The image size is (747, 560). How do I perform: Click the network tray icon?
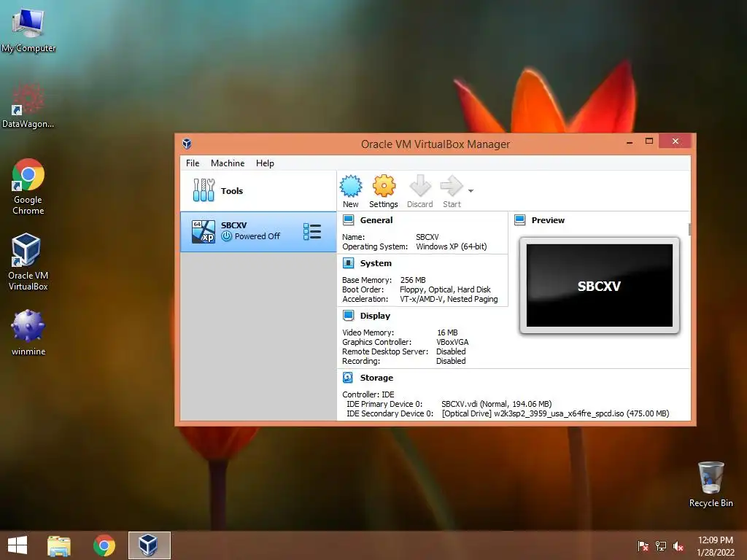[x=661, y=545]
